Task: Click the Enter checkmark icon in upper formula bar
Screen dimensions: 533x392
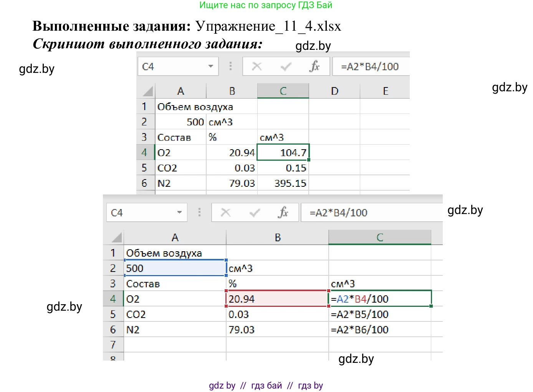Action: pos(286,66)
